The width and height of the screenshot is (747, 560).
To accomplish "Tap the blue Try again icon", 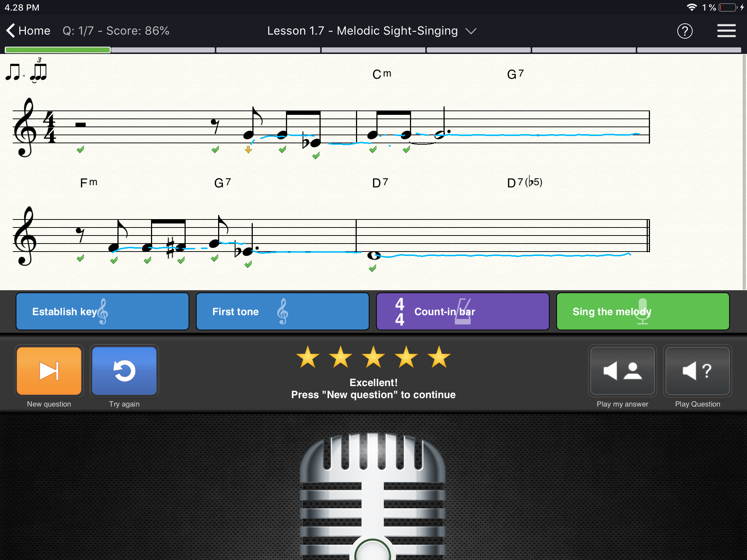I will click(x=124, y=371).
